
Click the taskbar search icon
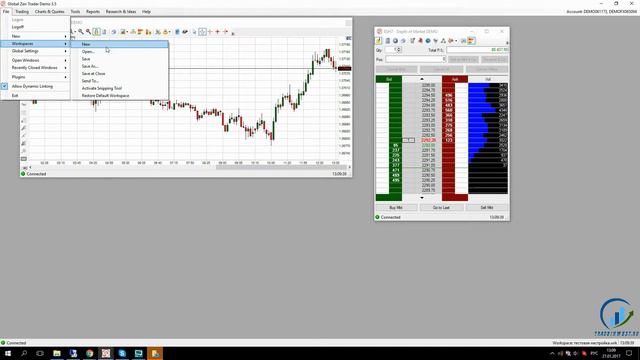coord(24,353)
